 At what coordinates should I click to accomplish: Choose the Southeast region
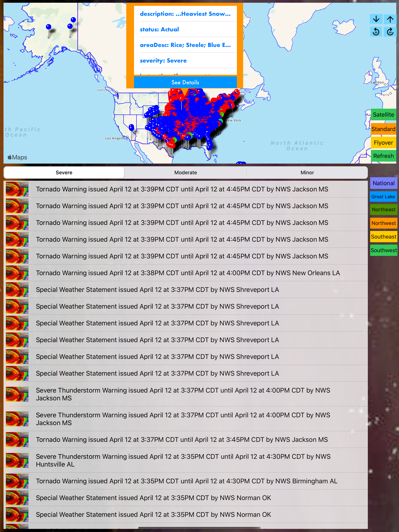[384, 237]
